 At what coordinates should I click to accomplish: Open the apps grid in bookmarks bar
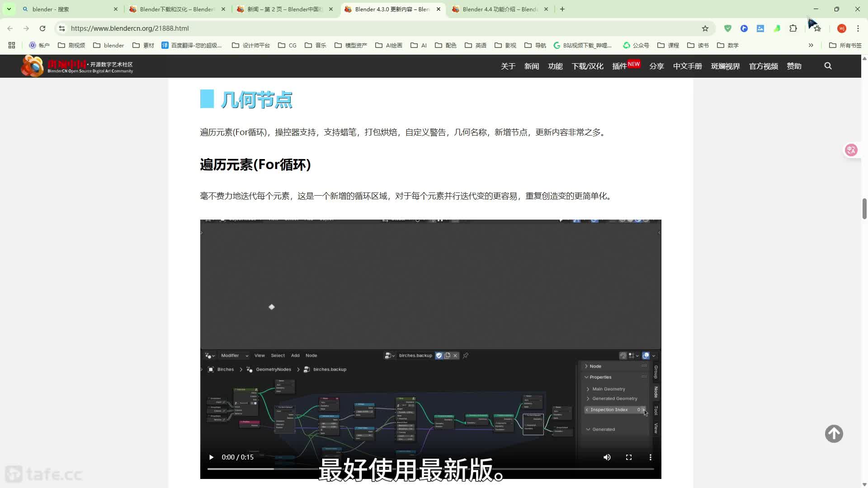[12, 45]
